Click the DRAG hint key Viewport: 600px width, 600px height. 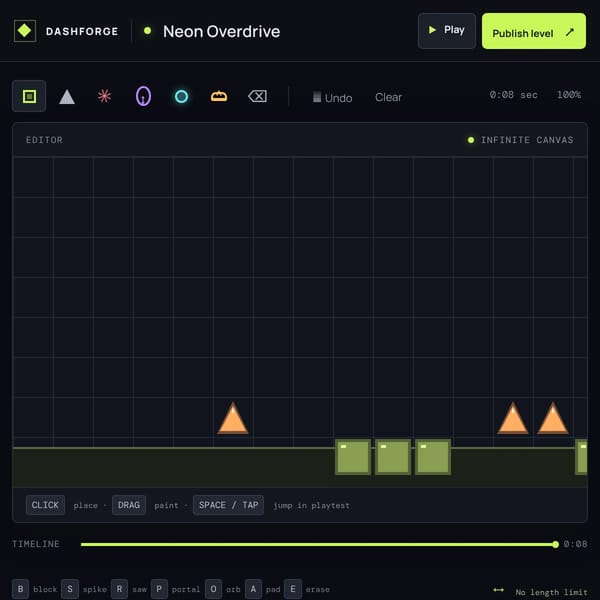129,505
